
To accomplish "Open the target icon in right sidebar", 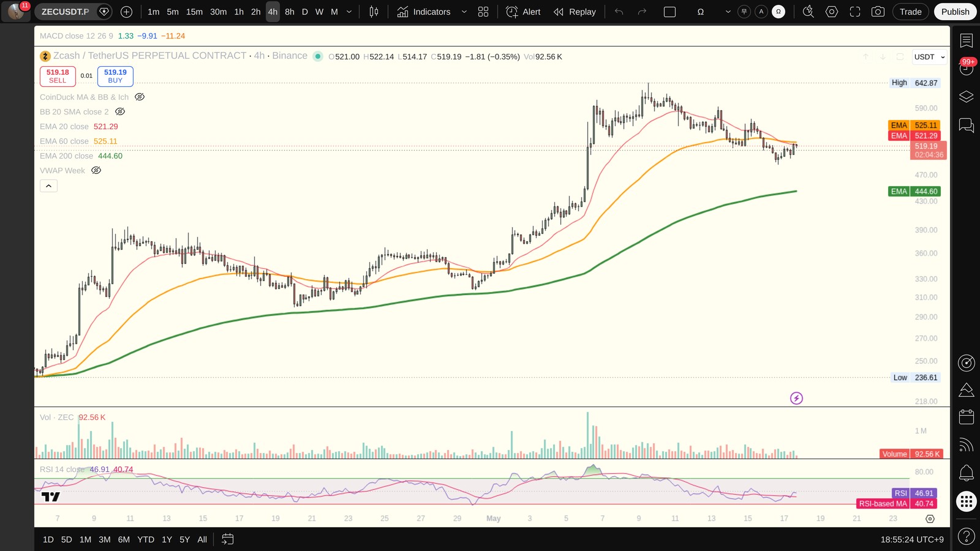I will [966, 363].
